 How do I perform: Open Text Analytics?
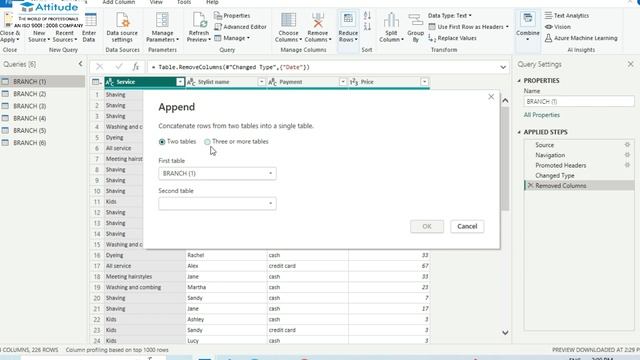coord(567,16)
